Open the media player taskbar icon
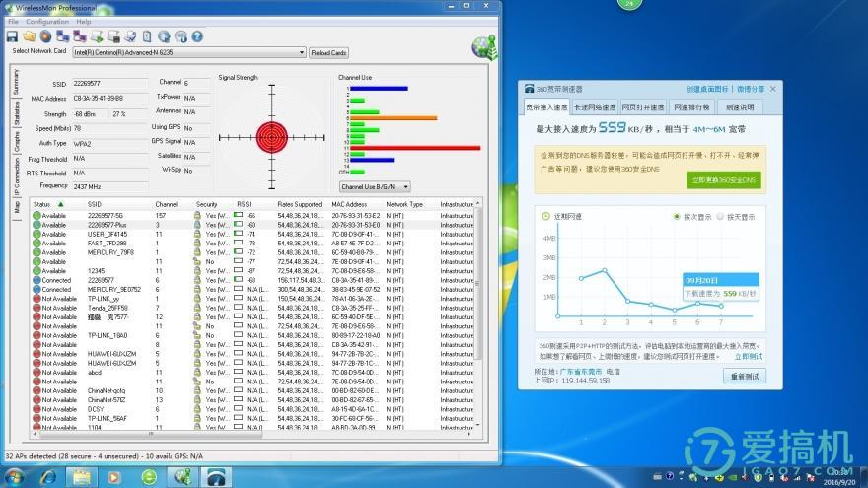The height and width of the screenshot is (488, 868). 114,477
